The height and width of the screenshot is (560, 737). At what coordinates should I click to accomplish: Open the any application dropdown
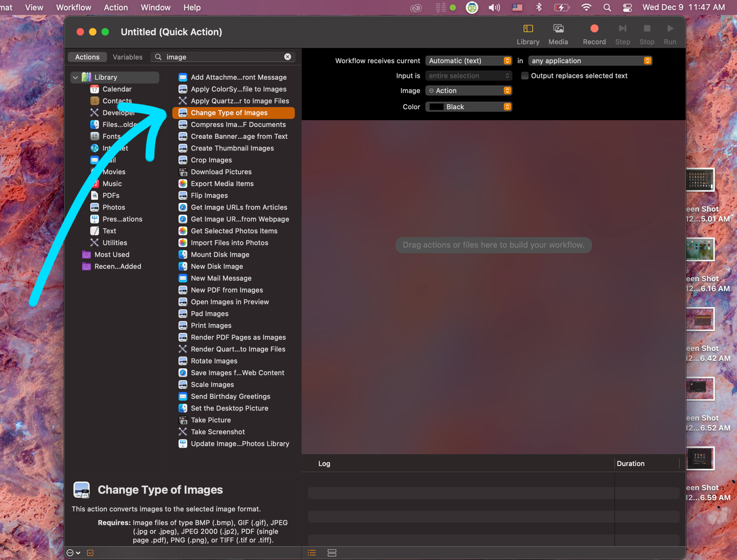click(590, 61)
